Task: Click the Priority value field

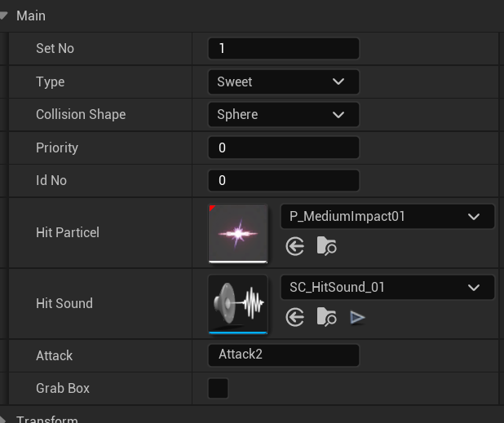Action: coord(284,148)
